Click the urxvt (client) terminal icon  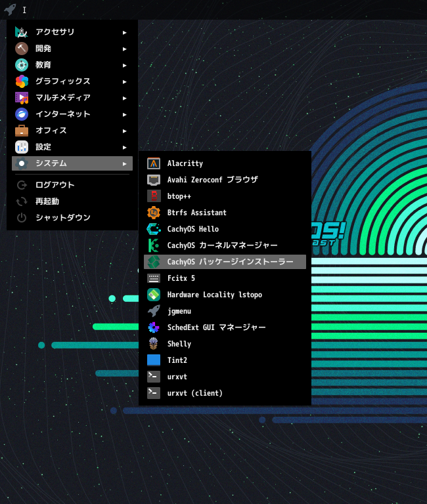[154, 393]
